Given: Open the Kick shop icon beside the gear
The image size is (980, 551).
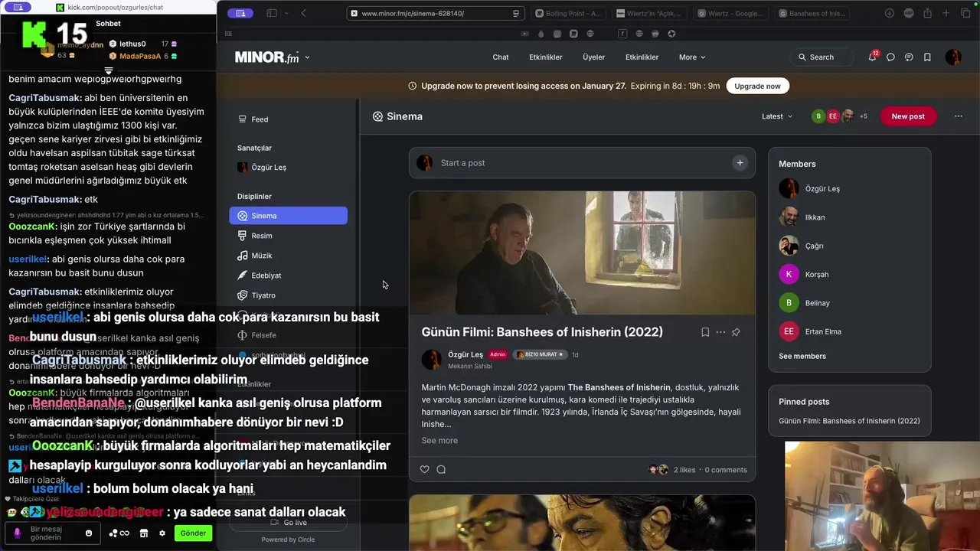Looking at the screenshot, I should pos(144,533).
